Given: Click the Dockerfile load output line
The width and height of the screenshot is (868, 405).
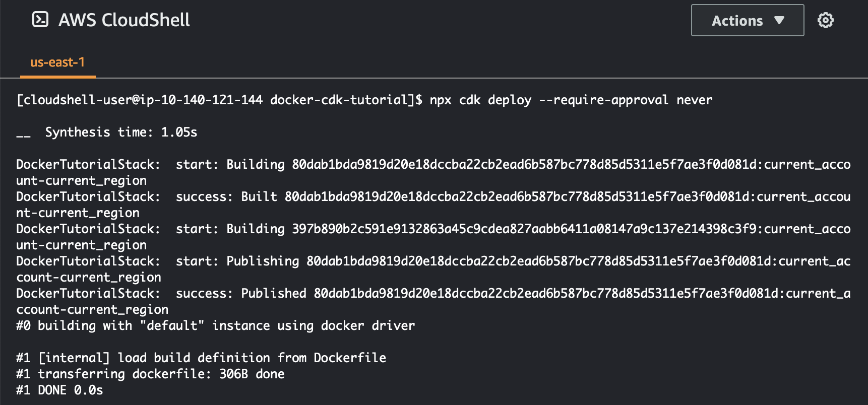Looking at the screenshot, I should click(x=201, y=358).
